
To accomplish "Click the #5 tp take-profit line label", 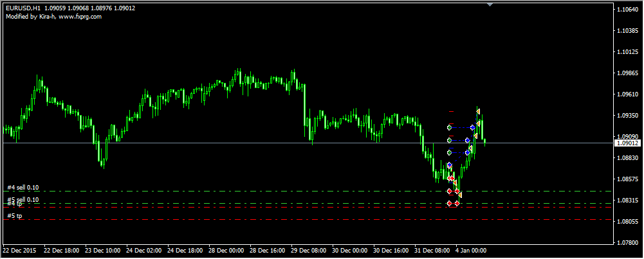I will (15, 216).
